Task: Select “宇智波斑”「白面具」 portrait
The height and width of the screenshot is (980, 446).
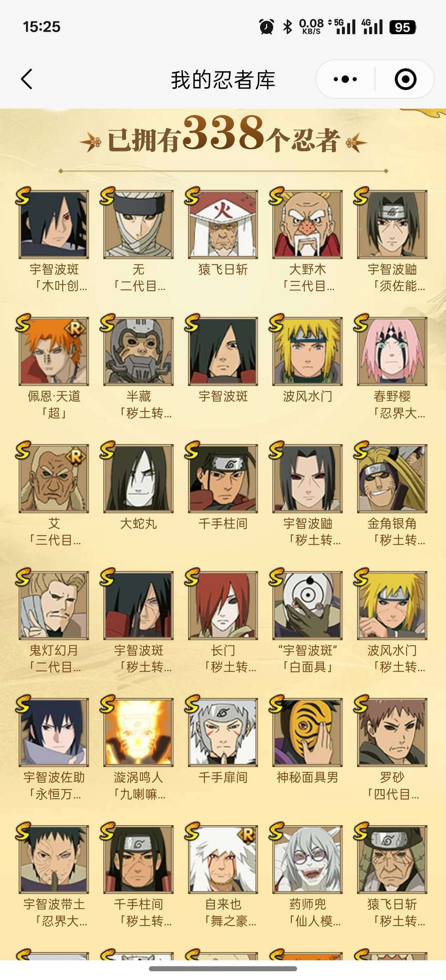Action: [308, 605]
